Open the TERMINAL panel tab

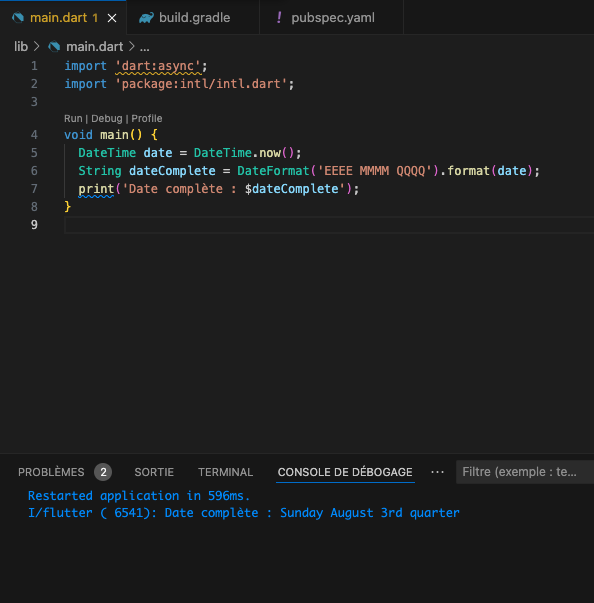pos(225,472)
